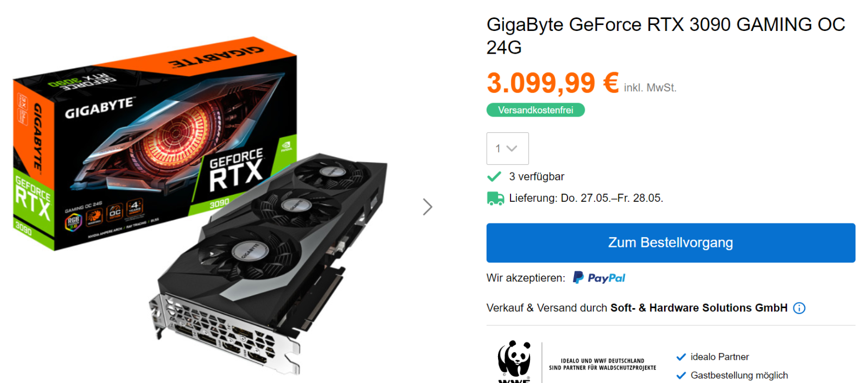Viewport: 868px width, 383px height.
Task: Click seller name Soft- & Hardware Solutions GmbH
Action: pos(699,308)
